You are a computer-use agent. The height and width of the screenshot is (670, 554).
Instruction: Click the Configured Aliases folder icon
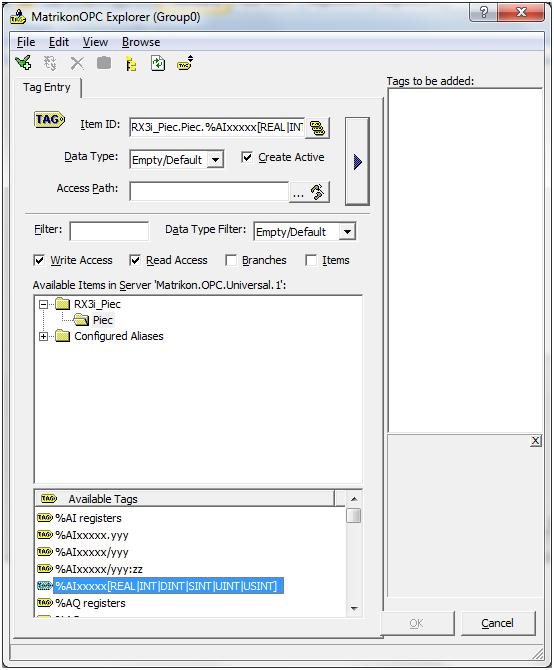tap(63, 336)
